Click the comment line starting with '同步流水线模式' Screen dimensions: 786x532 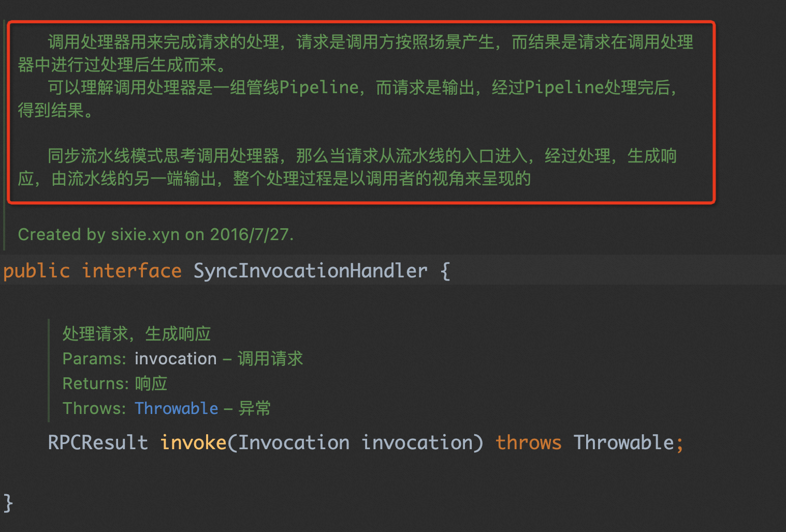coord(362,156)
